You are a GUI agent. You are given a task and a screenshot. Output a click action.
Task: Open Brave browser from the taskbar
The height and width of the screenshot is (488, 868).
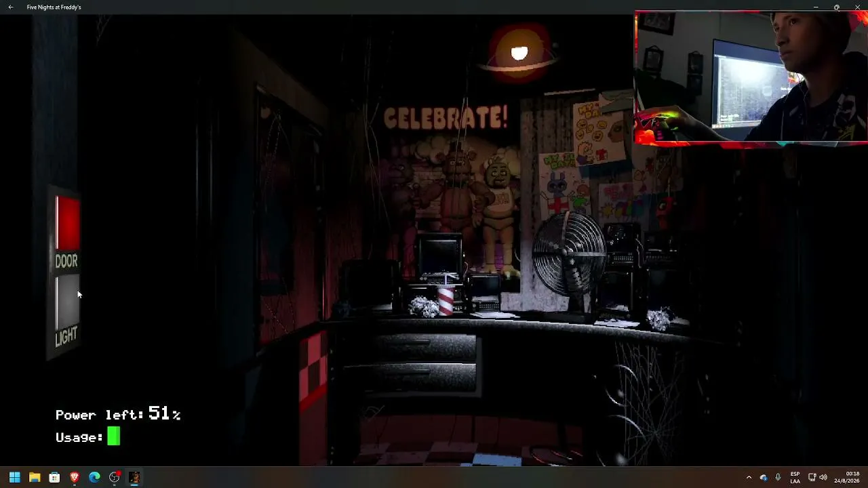point(75,477)
